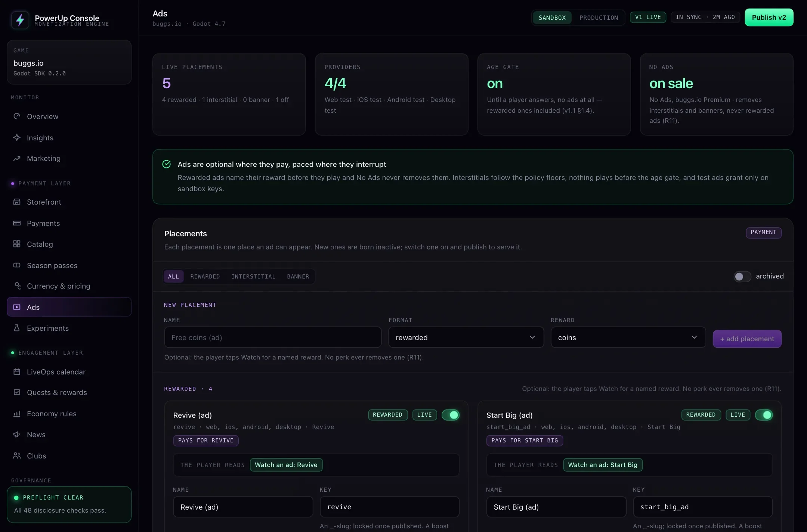The width and height of the screenshot is (807, 532).
Task: Focus the new placement Name field
Action: pyautogui.click(x=273, y=337)
